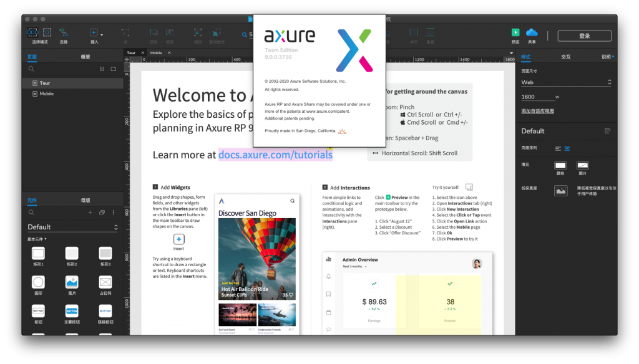Screen dimensions: 639x364
Task: Open the Default library dropdown
Action: click(x=72, y=228)
